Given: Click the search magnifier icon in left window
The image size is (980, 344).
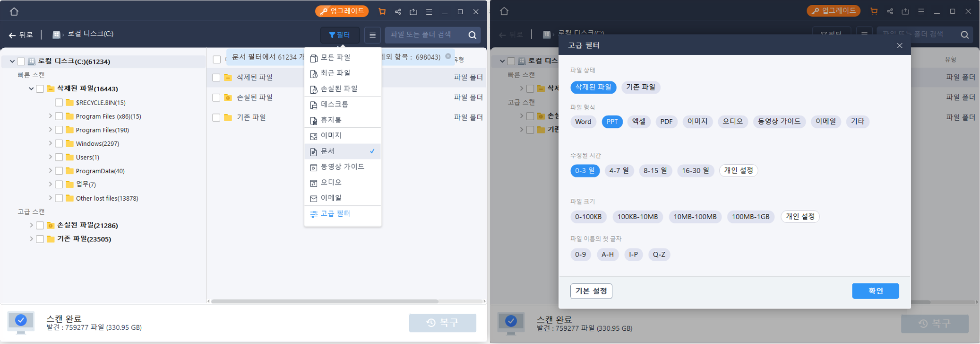Looking at the screenshot, I should (x=472, y=35).
